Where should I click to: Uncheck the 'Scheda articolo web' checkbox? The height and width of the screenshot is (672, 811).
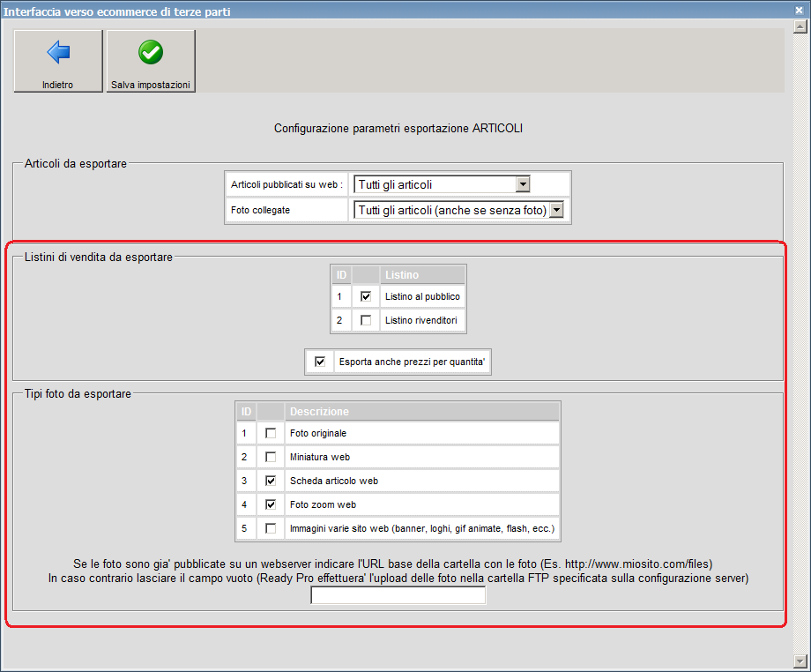click(x=271, y=481)
